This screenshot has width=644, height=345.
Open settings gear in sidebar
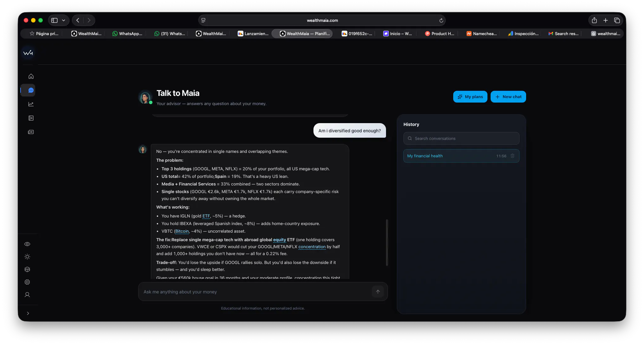click(27, 282)
